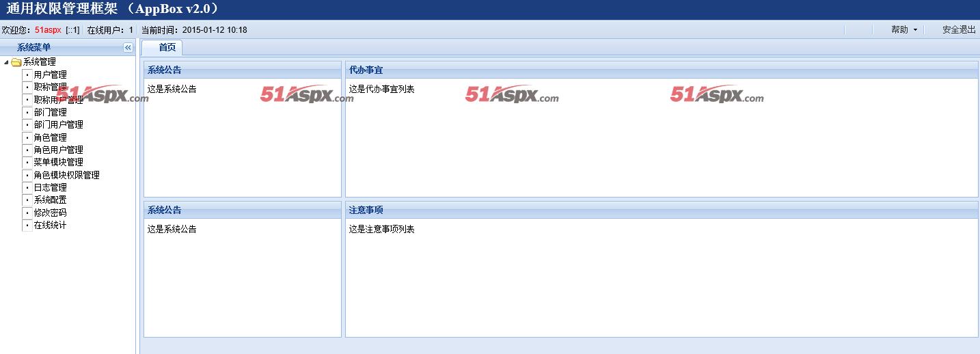
Task: Click the leaf icon beside 修改密码
Action: point(27,213)
